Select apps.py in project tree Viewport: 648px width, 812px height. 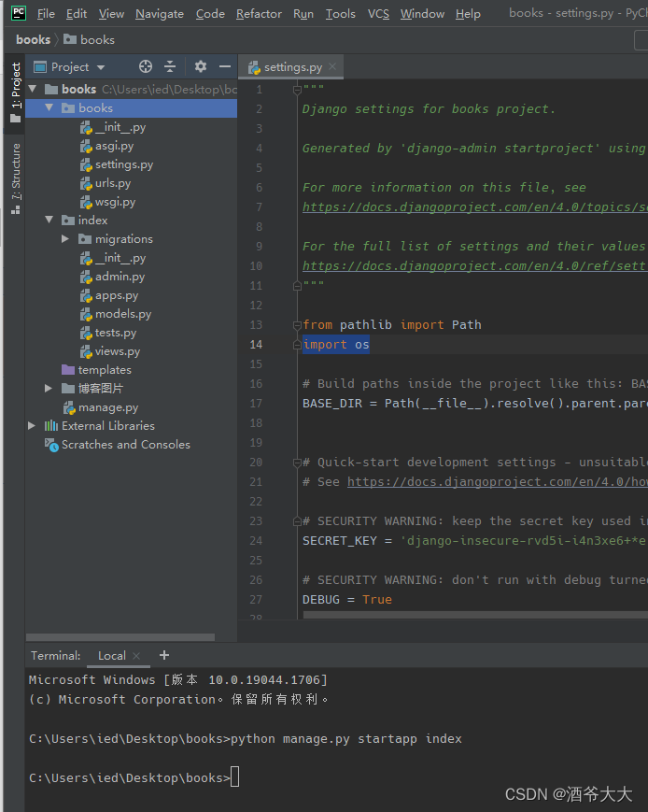[109, 295]
